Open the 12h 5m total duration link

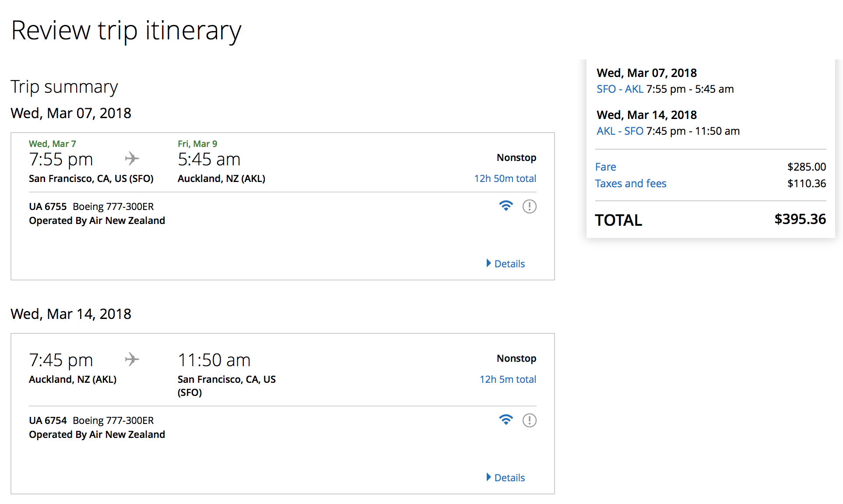[508, 379]
